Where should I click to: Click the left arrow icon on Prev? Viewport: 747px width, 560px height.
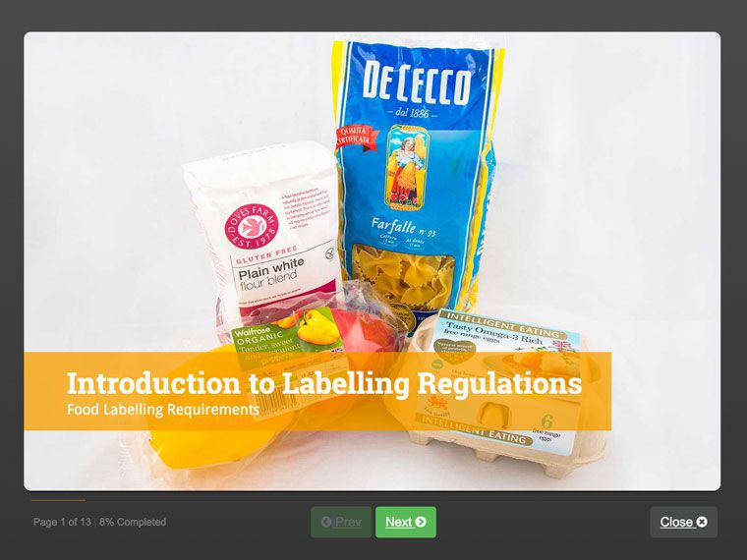tap(326, 522)
